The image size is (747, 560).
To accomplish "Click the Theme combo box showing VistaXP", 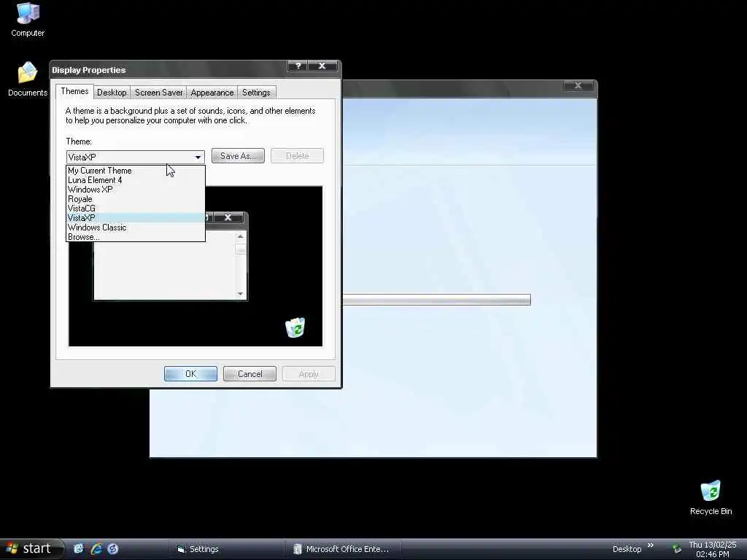I will coord(135,157).
